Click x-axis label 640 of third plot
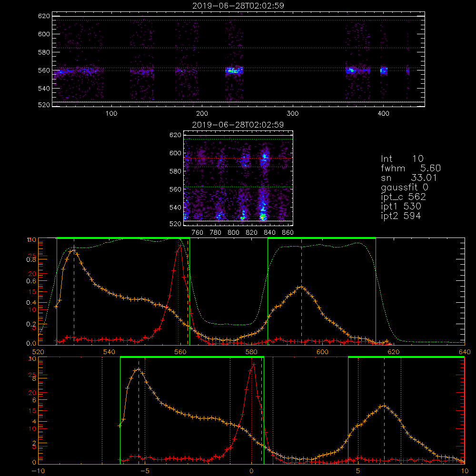This screenshot has height=476, width=476. pos(465,352)
